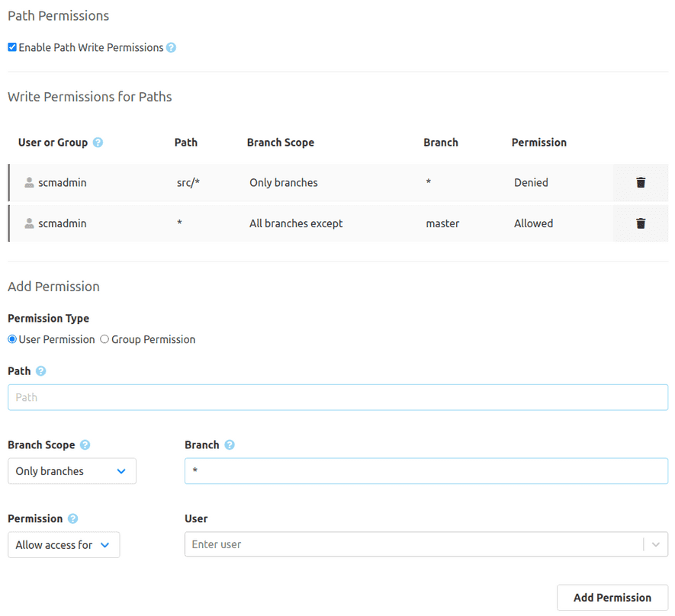Open the 'Allow access for' permission dropdown
The image size is (675, 616).
[63, 545]
